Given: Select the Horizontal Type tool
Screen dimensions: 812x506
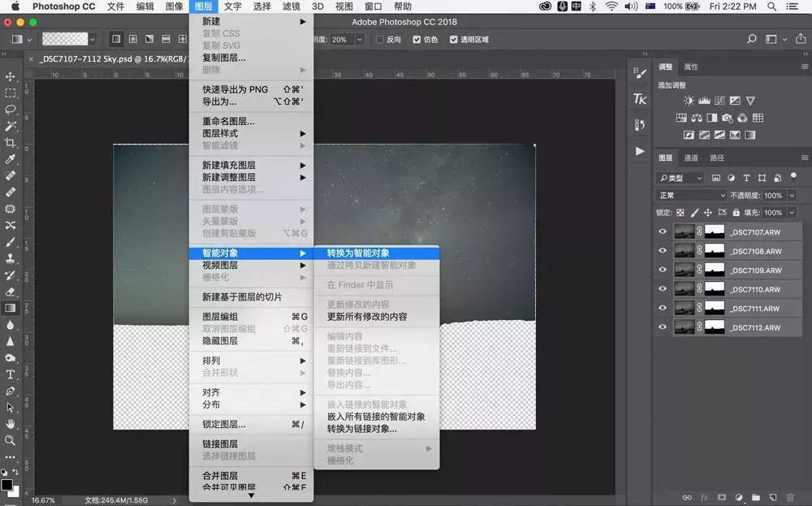Looking at the screenshot, I should [x=11, y=374].
